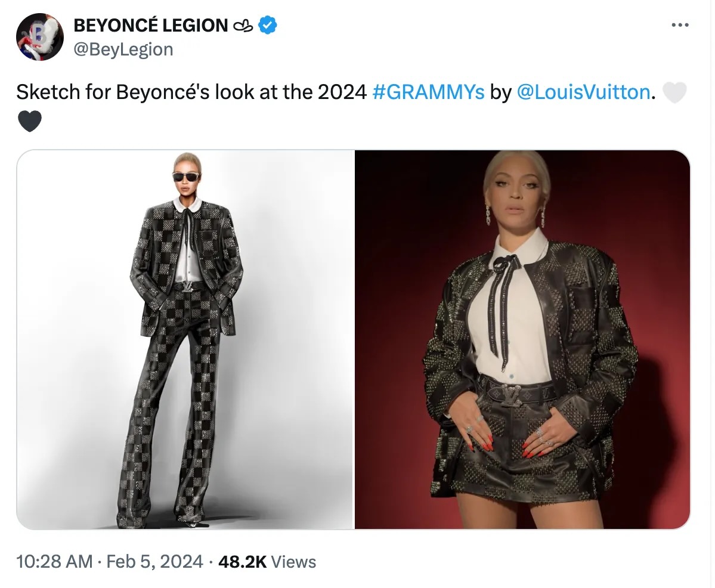Click the LV belt buckle in the photo
This screenshot has height=588, width=715.
[511, 394]
